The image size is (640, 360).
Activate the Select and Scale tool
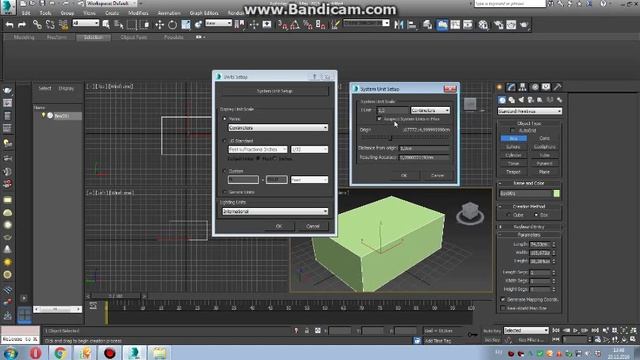[x=186, y=25]
